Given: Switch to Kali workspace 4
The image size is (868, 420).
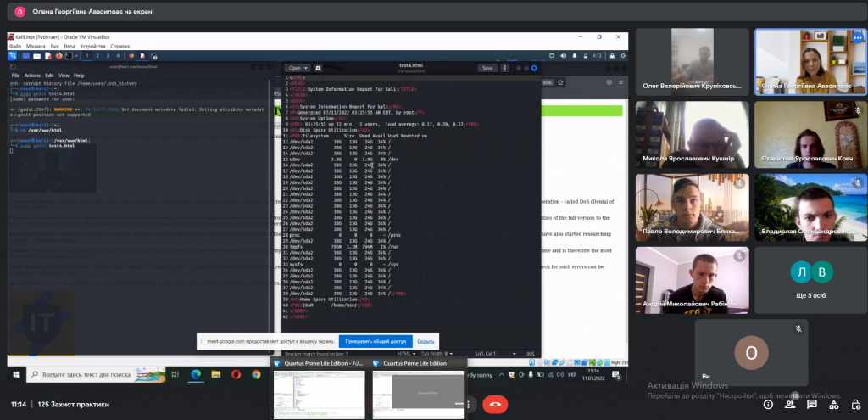Looking at the screenshot, I should [x=117, y=56].
